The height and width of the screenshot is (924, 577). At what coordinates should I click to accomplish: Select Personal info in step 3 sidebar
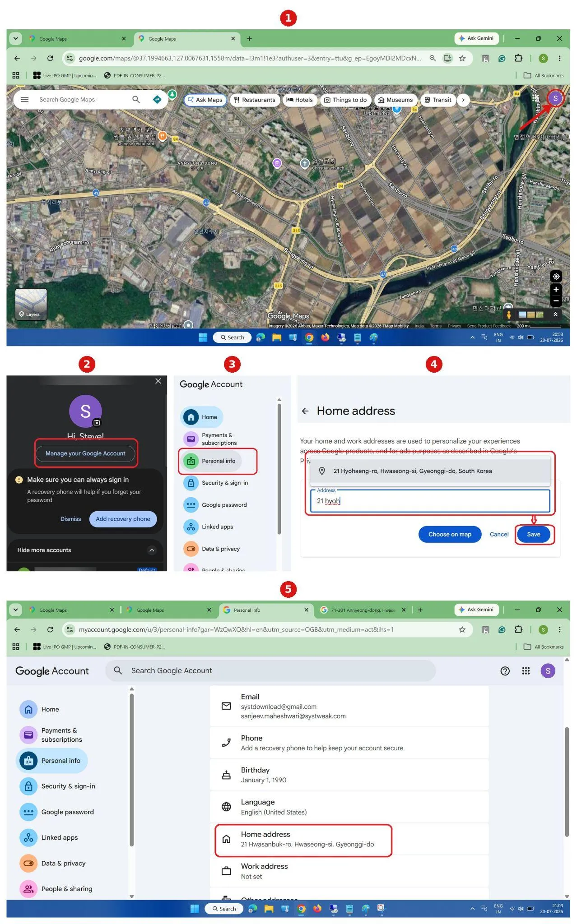211,461
